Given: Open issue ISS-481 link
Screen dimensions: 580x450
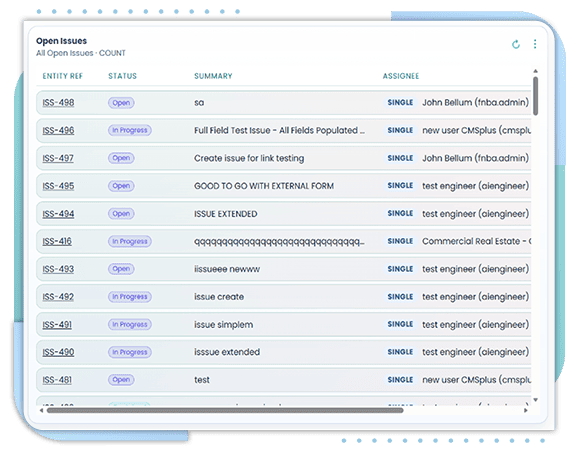Looking at the screenshot, I should [57, 380].
